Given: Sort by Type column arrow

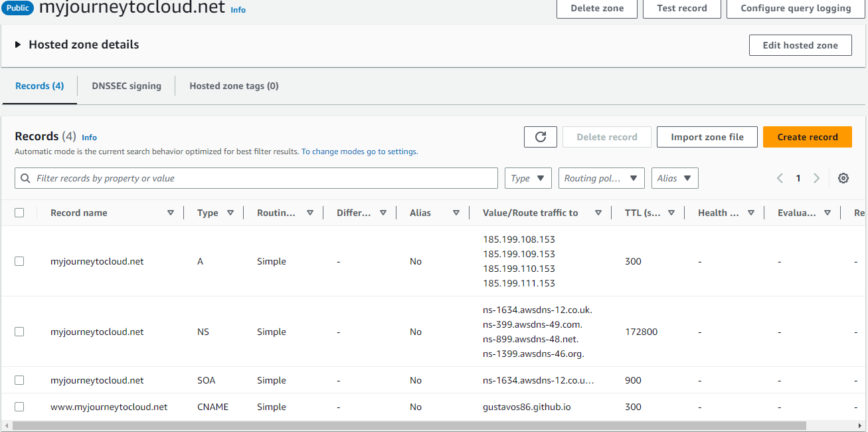Looking at the screenshot, I should coord(230,213).
